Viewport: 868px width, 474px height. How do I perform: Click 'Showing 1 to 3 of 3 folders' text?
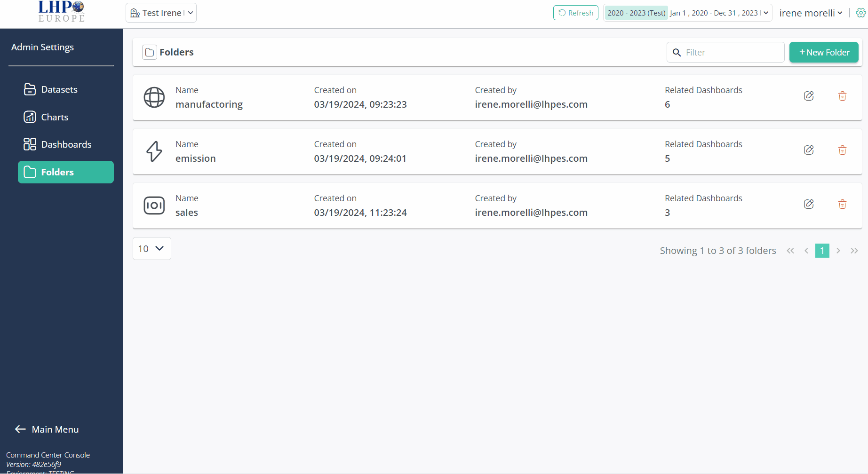[718, 251]
